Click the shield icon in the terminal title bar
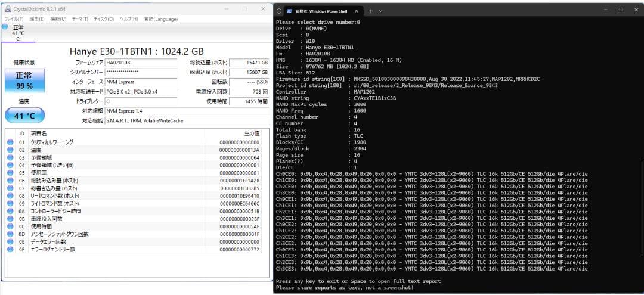Viewport: 644px width, 295px height. (278, 11)
